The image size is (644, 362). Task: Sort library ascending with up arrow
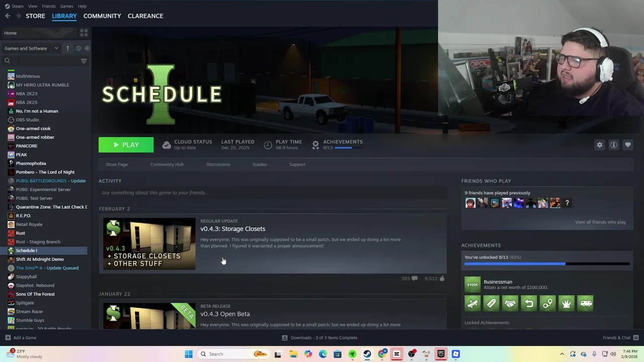tap(67, 48)
